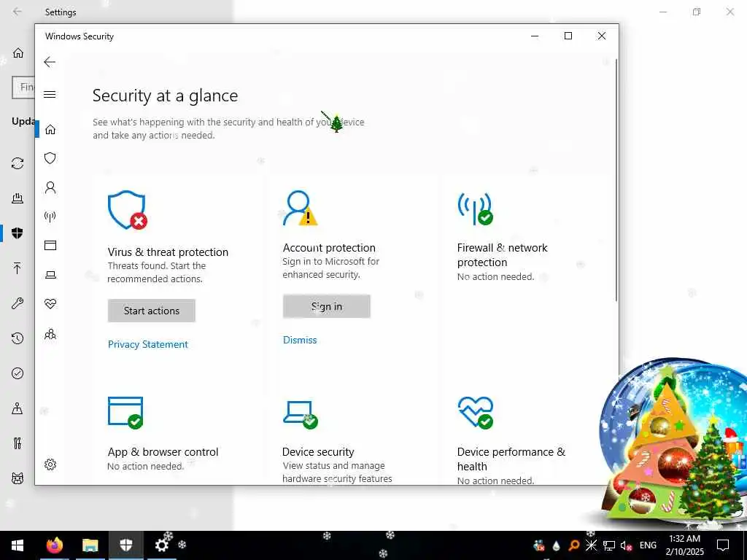Select Troubleshoot wrench in Settings sidebar
The image size is (747, 560).
click(18, 303)
